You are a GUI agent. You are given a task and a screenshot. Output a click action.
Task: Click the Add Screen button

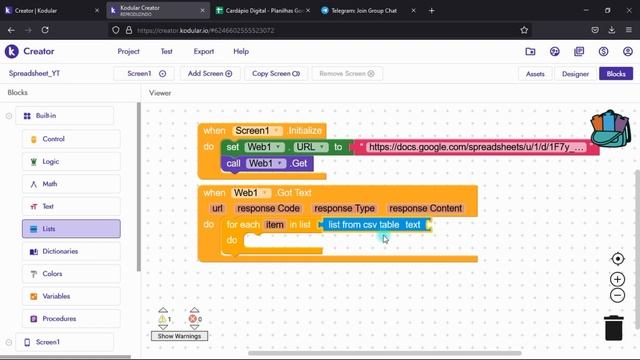pos(210,74)
